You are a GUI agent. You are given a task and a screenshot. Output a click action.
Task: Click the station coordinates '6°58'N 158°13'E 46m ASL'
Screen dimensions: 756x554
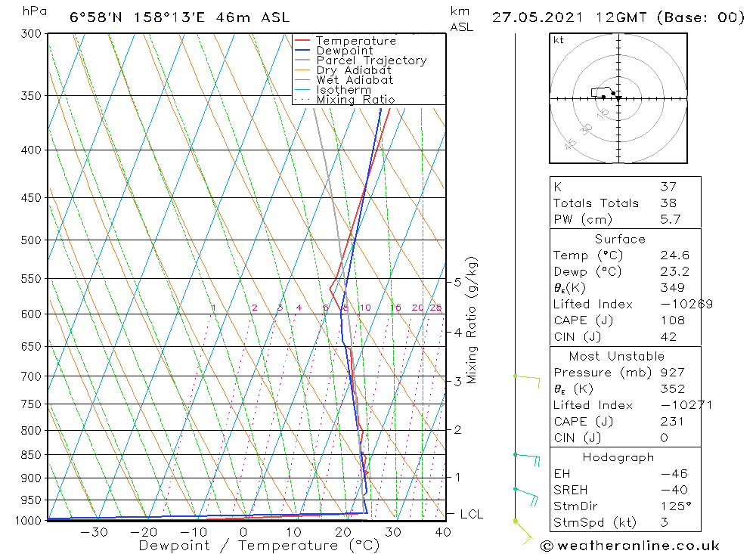click(179, 17)
